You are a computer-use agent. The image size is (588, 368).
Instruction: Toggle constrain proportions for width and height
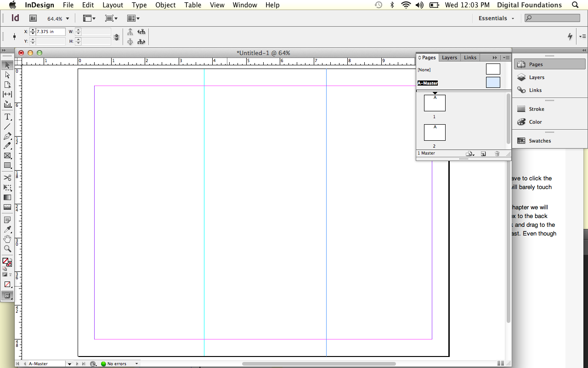click(117, 37)
